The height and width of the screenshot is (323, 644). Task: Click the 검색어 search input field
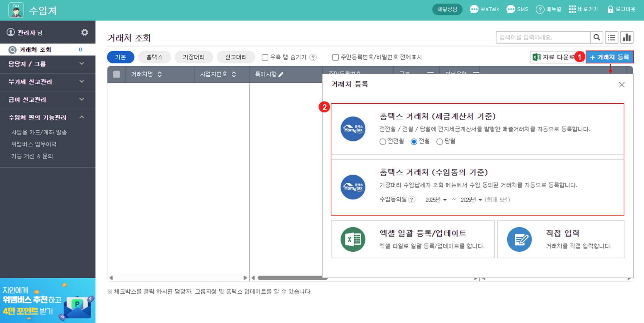point(543,38)
